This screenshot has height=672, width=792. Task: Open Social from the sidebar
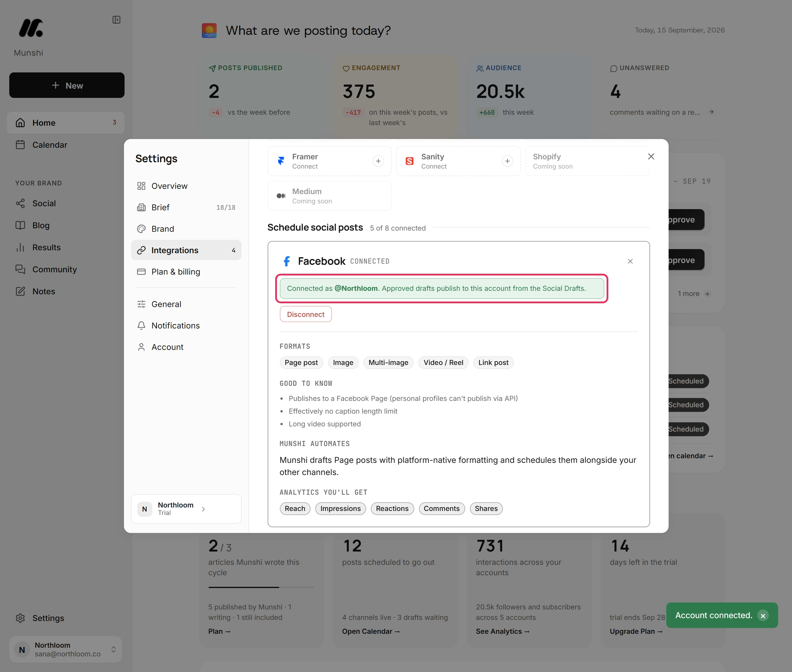66,203
